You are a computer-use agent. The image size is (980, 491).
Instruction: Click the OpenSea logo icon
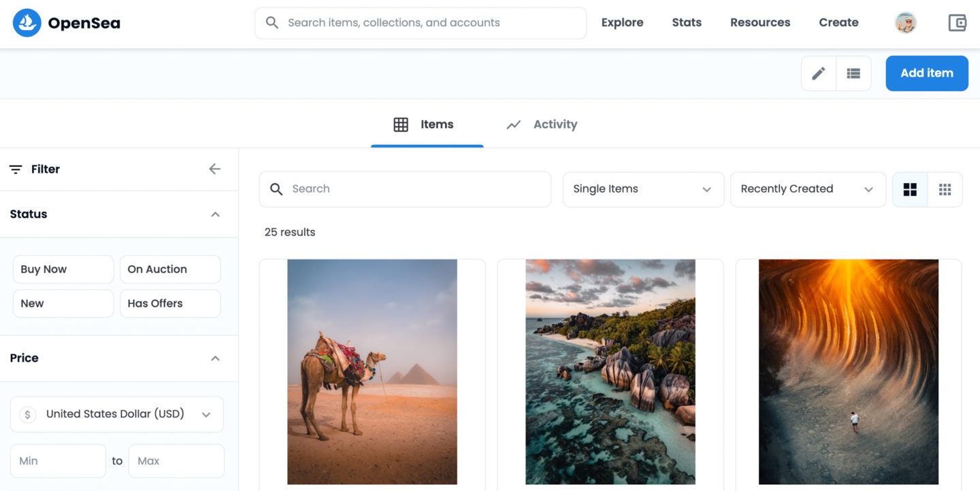tap(27, 23)
